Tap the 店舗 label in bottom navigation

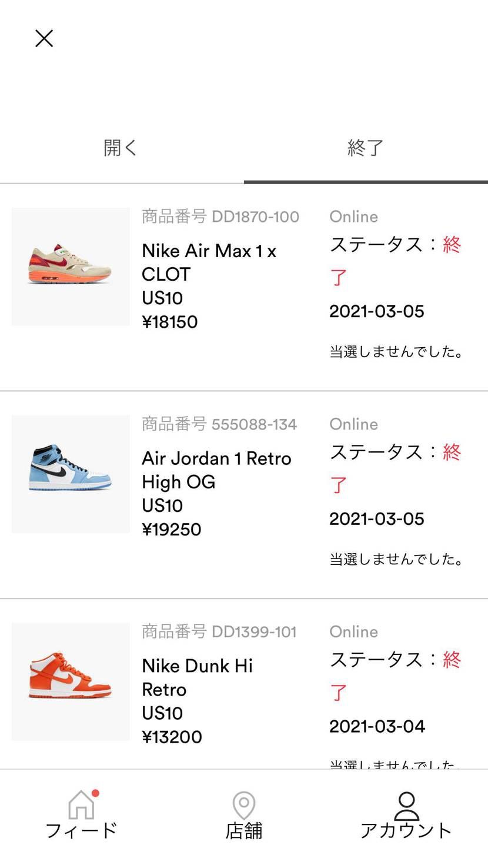pyautogui.click(x=244, y=830)
